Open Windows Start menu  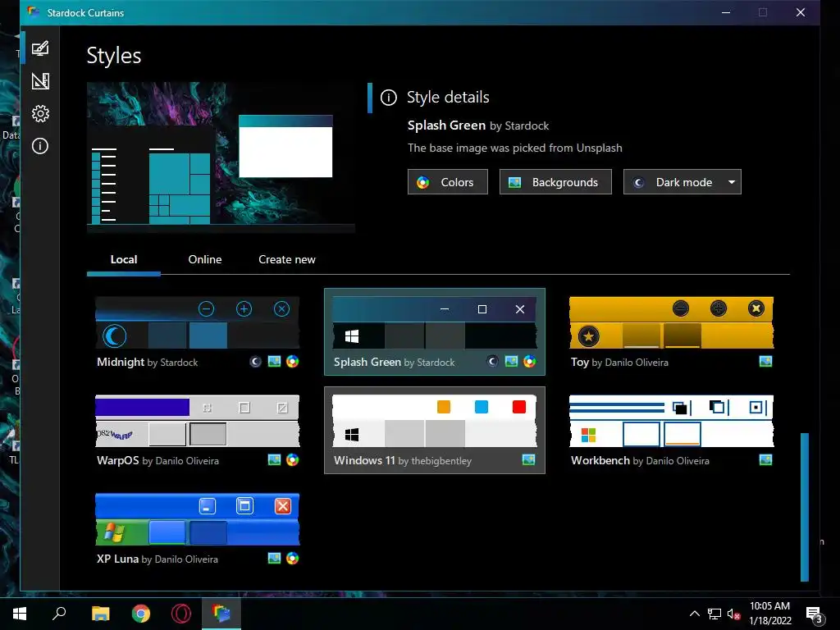[x=20, y=614]
